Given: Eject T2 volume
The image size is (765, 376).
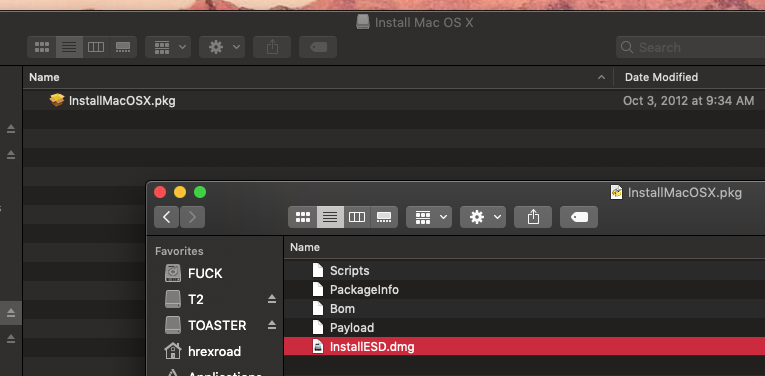Looking at the screenshot, I should 272,299.
